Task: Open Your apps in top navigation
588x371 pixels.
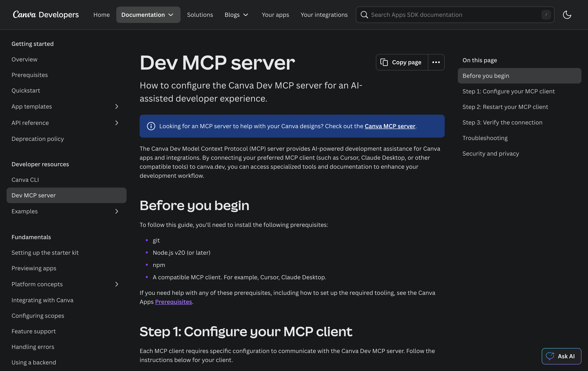Action: tap(275, 15)
